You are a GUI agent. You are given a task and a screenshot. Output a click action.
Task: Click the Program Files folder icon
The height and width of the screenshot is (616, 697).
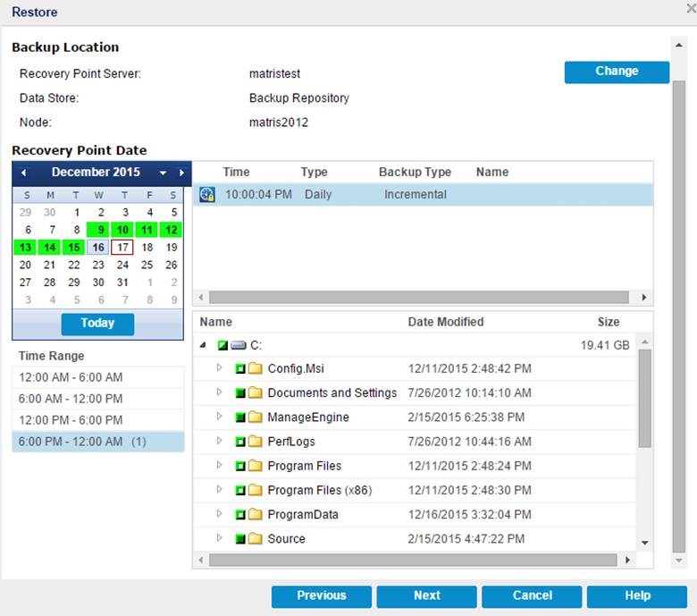point(256,466)
